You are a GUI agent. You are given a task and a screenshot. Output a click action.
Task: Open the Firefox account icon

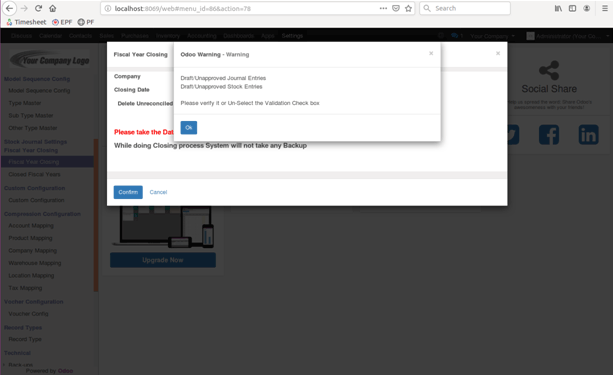(x=587, y=8)
